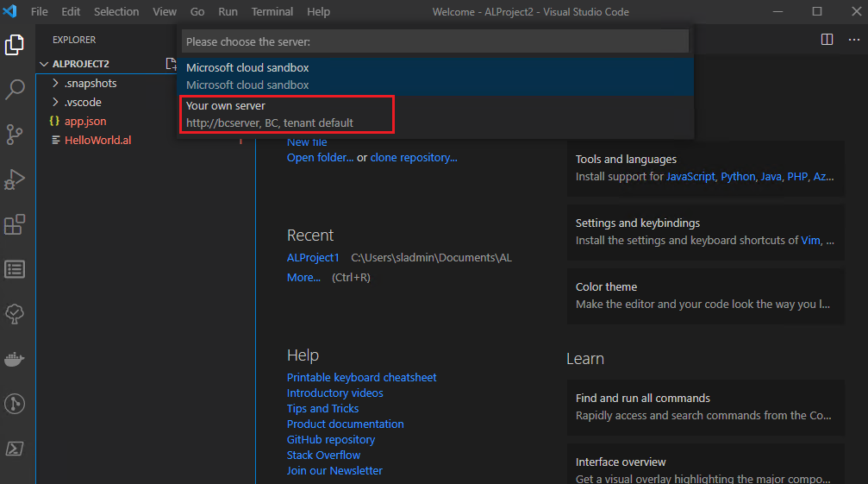This screenshot has width=868, height=484.
Task: Click the app.json braces file icon
Action: 54,121
